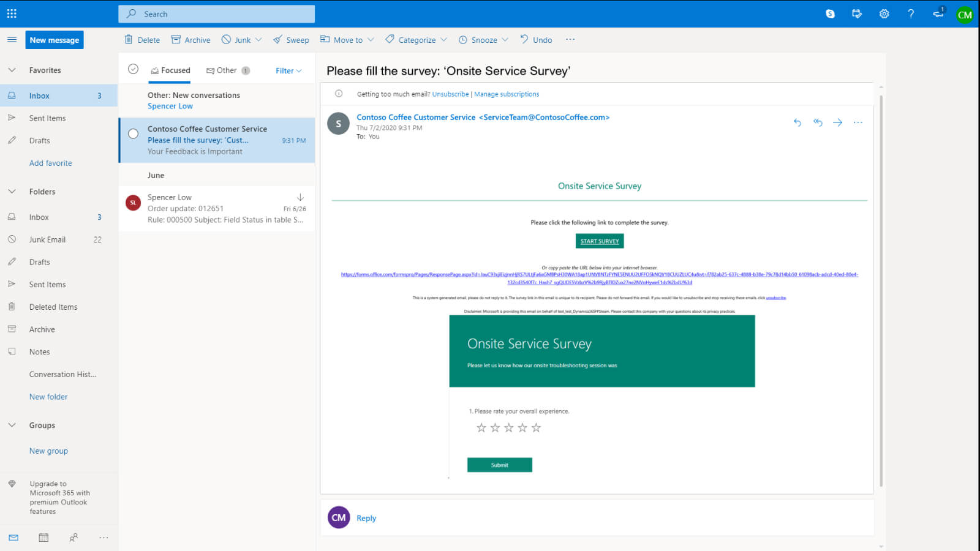The image size is (980, 551).
Task: Click the START SURVEY button
Action: point(600,241)
